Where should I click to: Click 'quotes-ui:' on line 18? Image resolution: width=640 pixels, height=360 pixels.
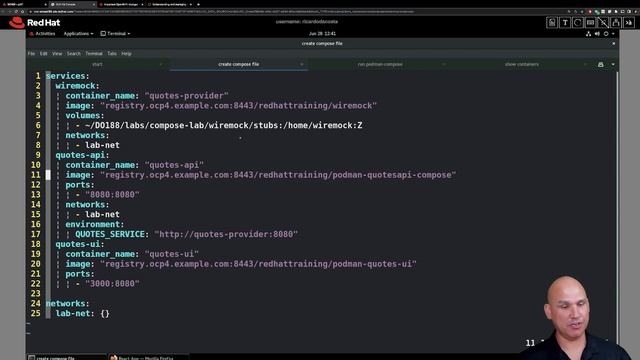(x=80, y=244)
